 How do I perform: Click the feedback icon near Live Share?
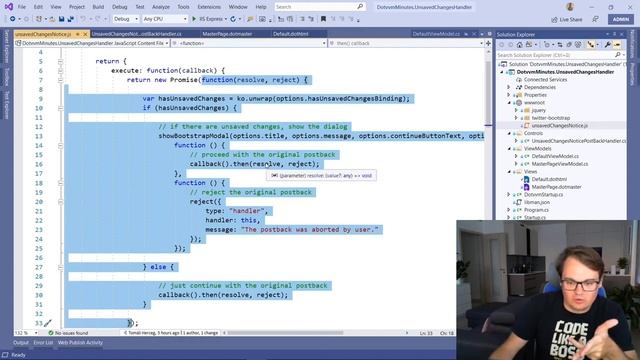(x=596, y=19)
